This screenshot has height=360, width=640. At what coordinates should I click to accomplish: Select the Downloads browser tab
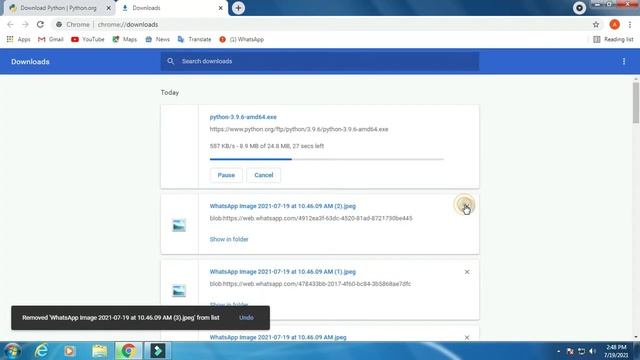click(x=171, y=8)
